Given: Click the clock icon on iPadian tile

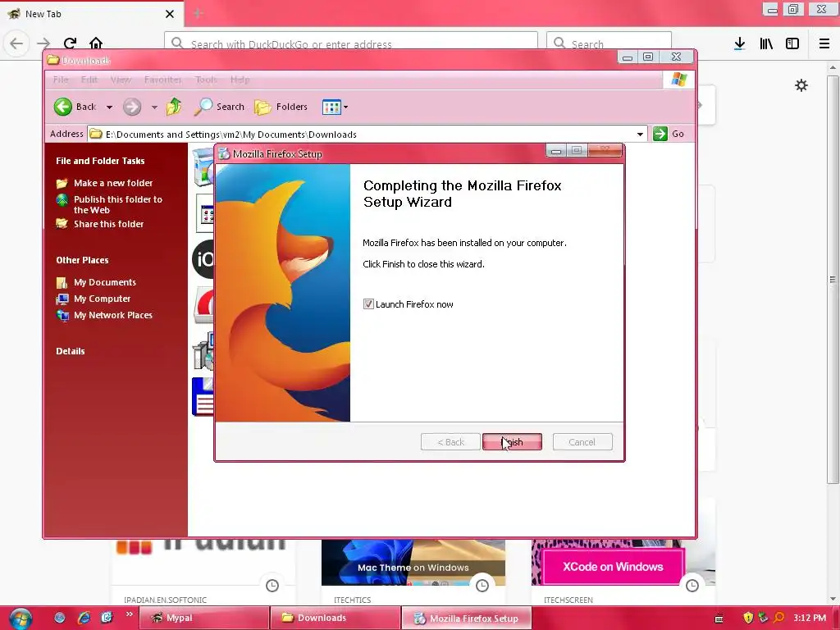Looking at the screenshot, I should pos(272,586).
